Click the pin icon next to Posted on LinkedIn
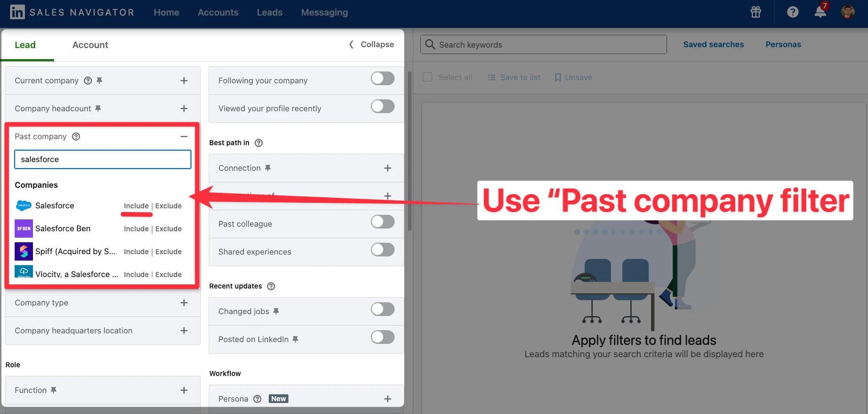Image resolution: width=868 pixels, height=414 pixels. (295, 339)
